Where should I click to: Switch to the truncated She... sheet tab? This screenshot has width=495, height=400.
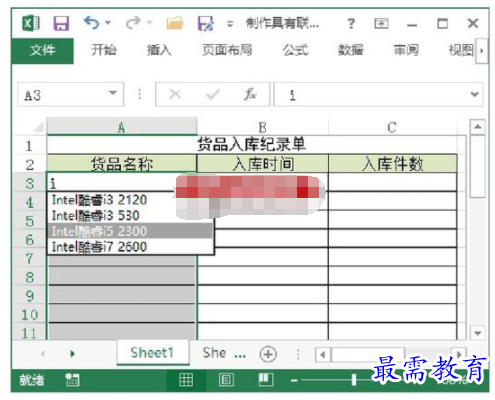pos(224,353)
